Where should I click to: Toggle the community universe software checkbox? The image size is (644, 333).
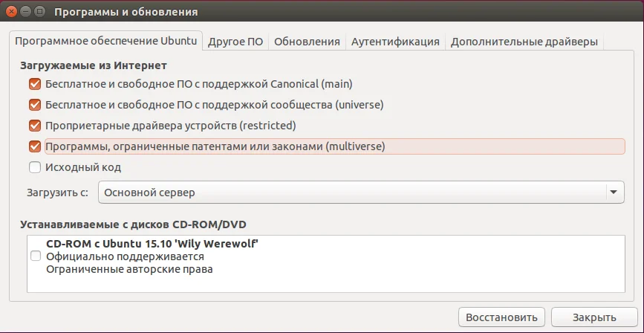pyautogui.click(x=35, y=105)
